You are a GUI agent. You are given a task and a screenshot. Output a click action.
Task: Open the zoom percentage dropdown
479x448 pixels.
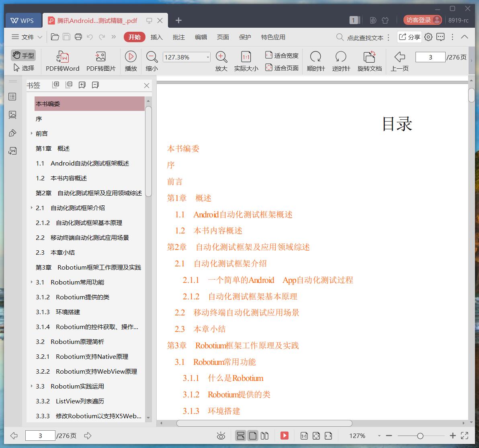(x=208, y=57)
